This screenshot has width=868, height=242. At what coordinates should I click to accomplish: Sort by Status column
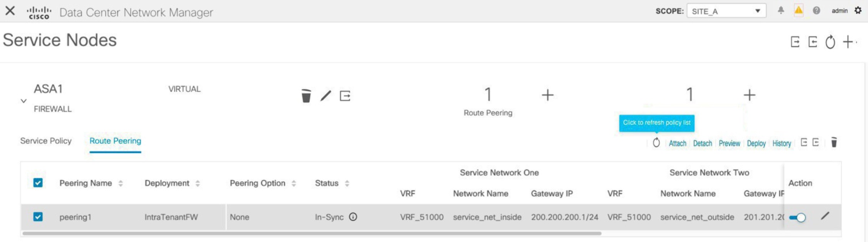pyautogui.click(x=347, y=184)
